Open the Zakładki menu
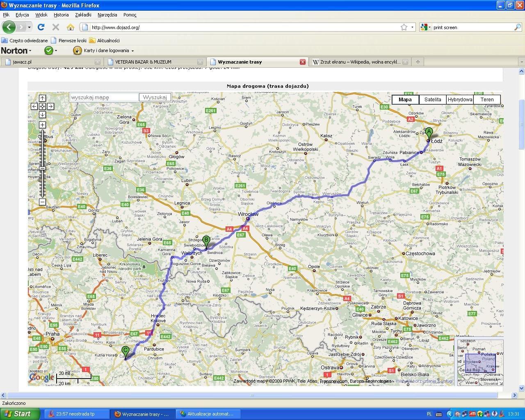Viewport: 525px width, 420px height. point(83,15)
